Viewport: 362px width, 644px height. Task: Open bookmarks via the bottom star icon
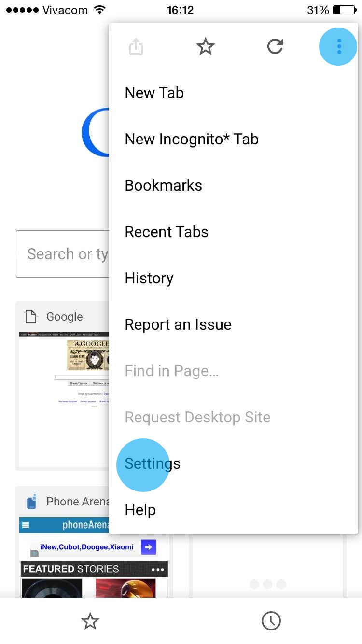(x=90, y=621)
